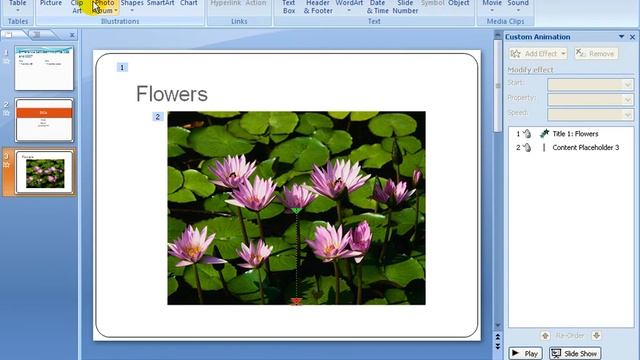Play the animation preview
Viewport: 640px width, 360px height.
pyautogui.click(x=526, y=353)
